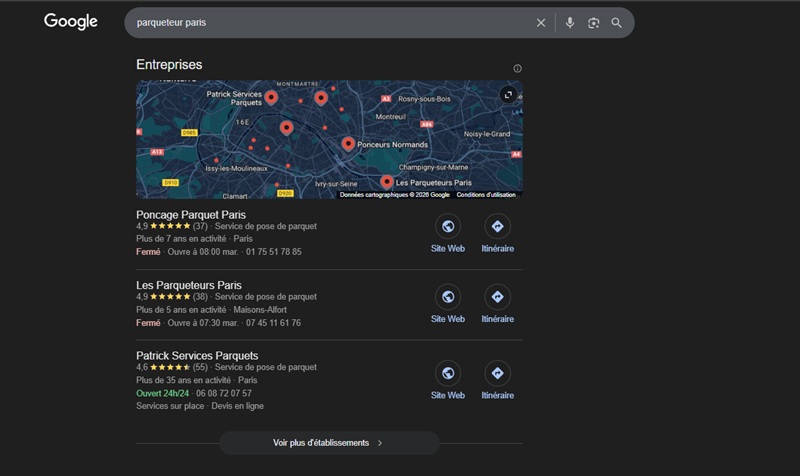
Task: Open the Les Parqueteurs Paris listing title
Action: 189,285
